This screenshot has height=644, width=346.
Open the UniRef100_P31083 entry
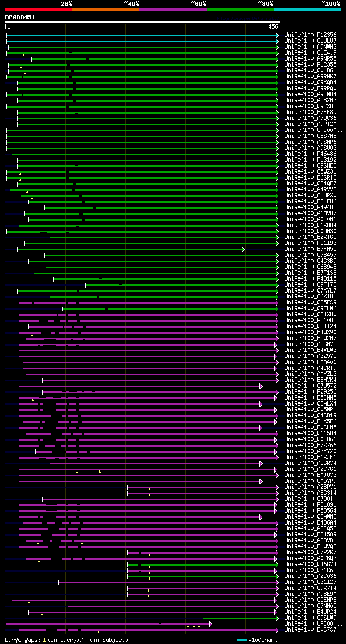pos(310,321)
